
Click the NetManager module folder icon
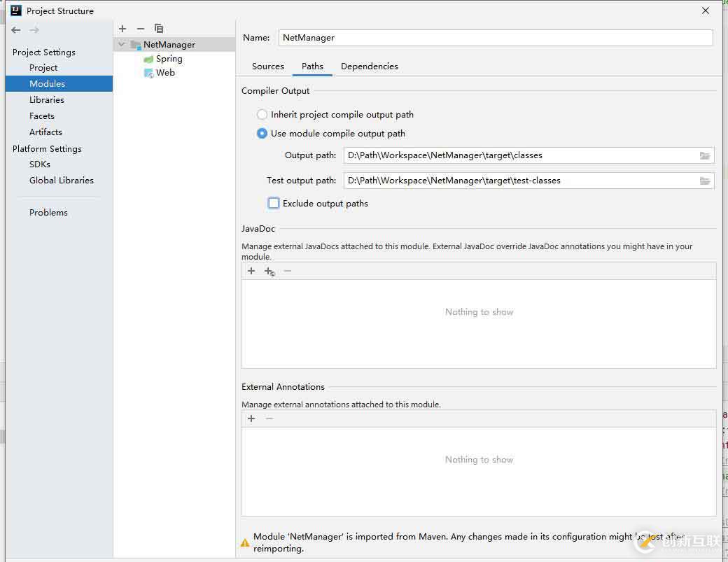(x=136, y=45)
